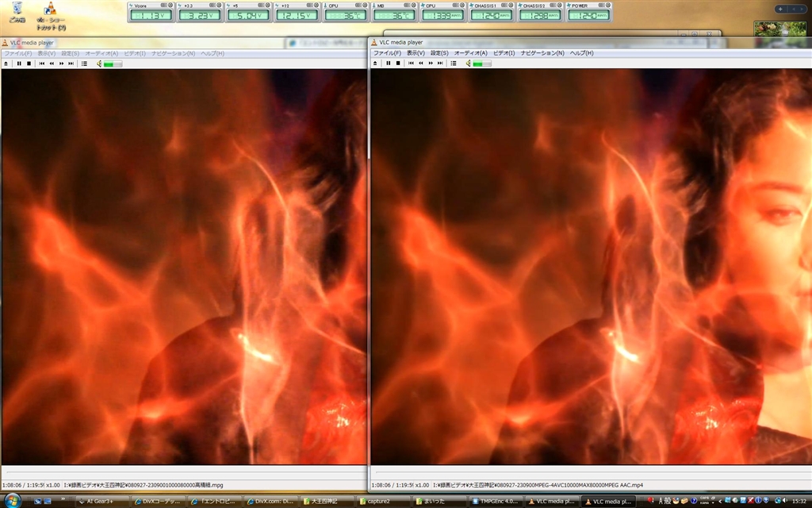Switch to the まいった taskbar button
Viewport: 812px width, 508px height.
coord(439,502)
